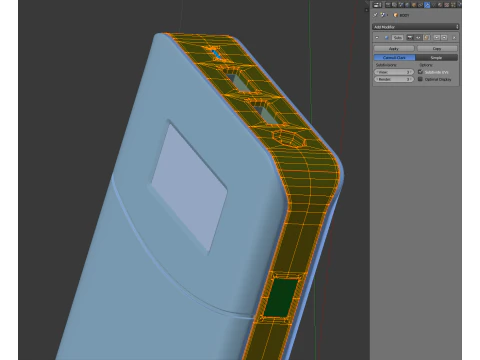Click the BODY object name
This screenshot has height=360, width=480.
[404, 15]
